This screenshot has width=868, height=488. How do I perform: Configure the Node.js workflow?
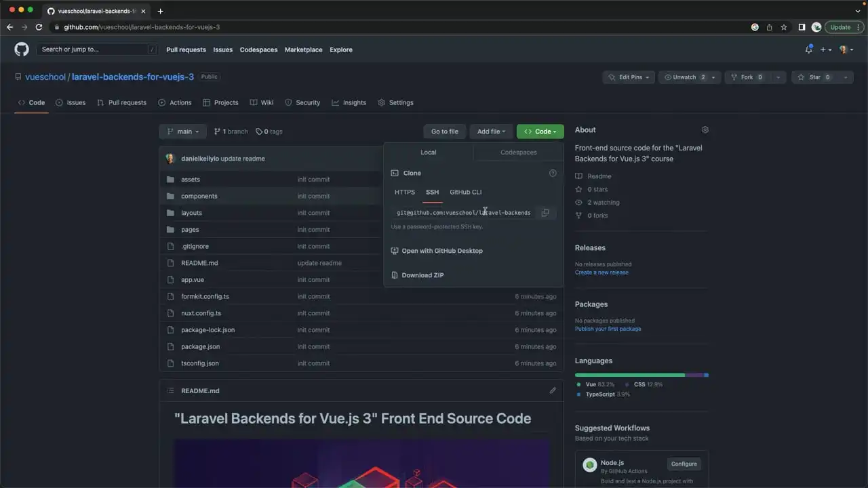click(684, 464)
